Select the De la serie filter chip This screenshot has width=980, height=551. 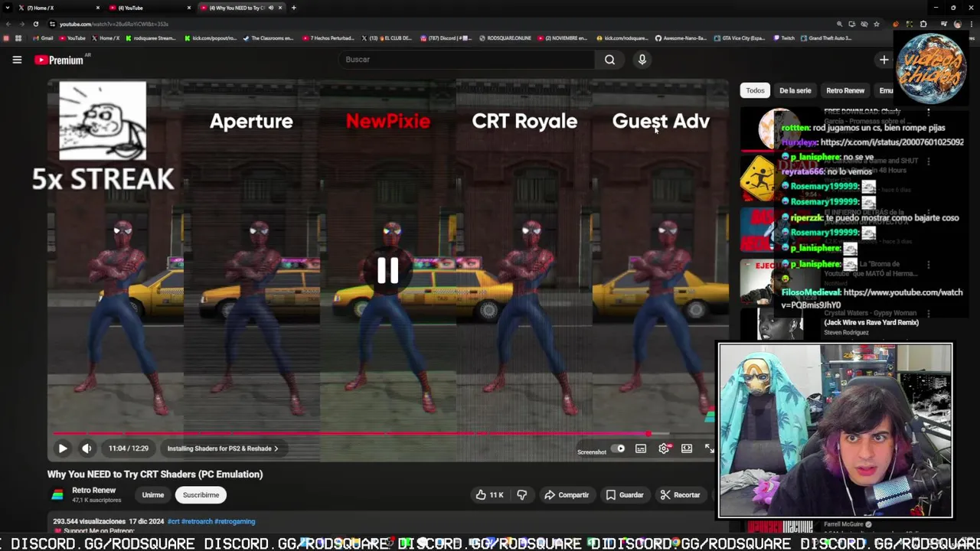(x=795, y=90)
